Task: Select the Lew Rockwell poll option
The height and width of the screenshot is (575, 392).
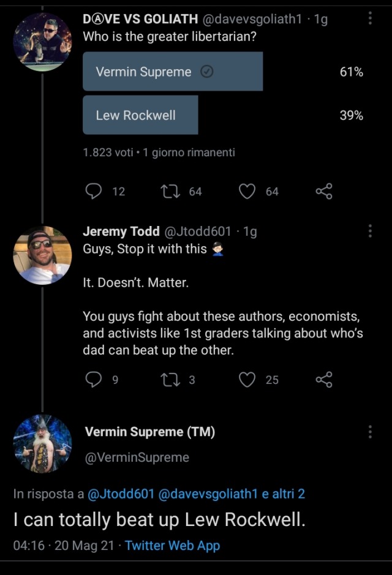Action: pos(140,115)
